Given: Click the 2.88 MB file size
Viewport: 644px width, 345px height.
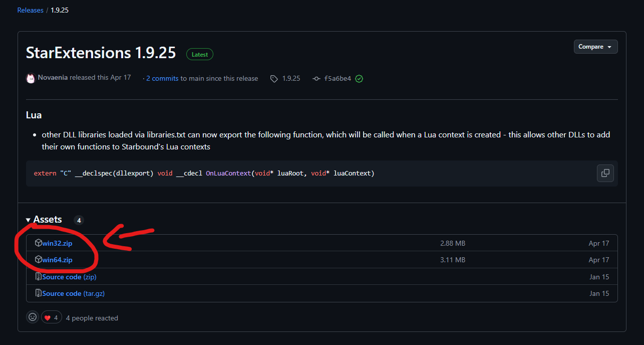Looking at the screenshot, I should pyautogui.click(x=453, y=243).
